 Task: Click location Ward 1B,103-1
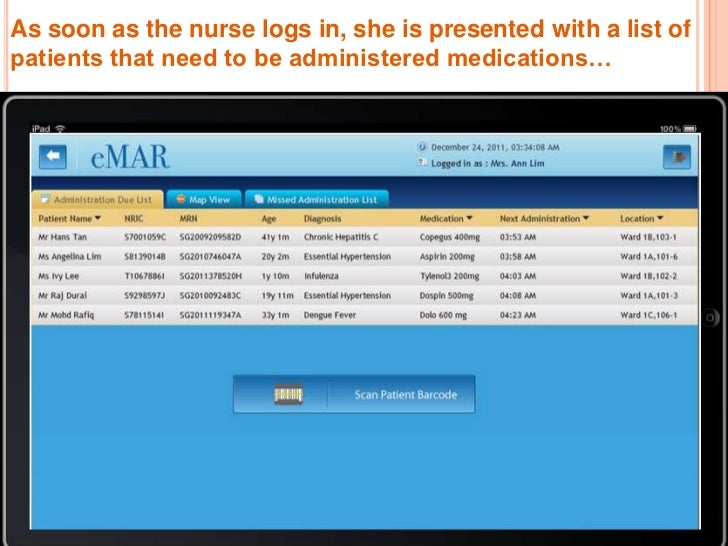648,237
